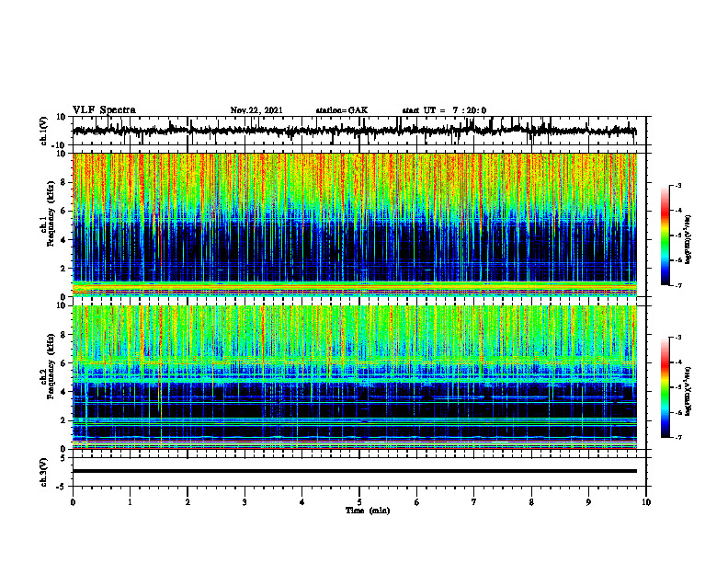This screenshot has height=563, width=728.
Task: Click time axis tick label 8
Action: (531, 502)
